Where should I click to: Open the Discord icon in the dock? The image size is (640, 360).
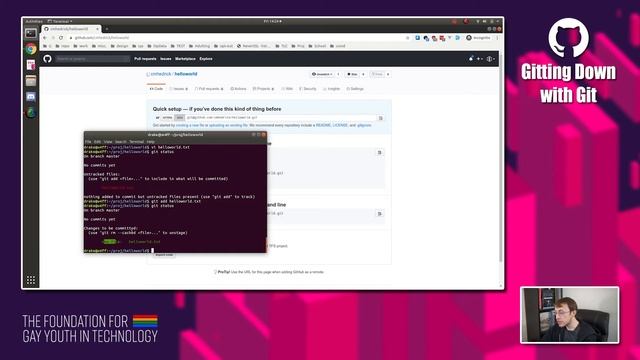pyautogui.click(x=31, y=97)
